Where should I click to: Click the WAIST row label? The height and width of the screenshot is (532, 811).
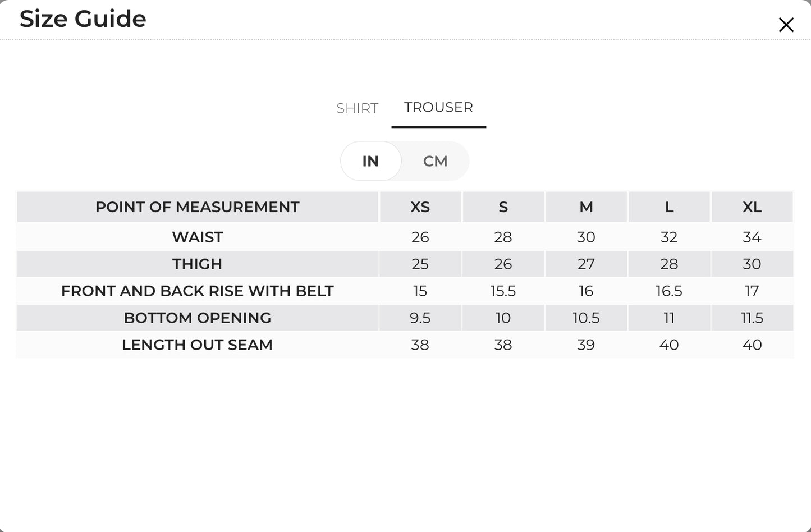click(x=198, y=237)
